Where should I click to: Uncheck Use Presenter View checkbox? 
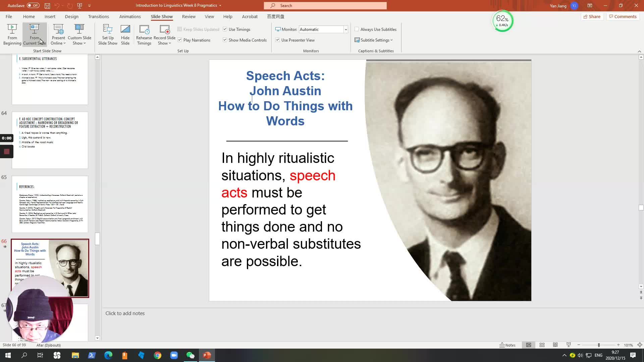[x=278, y=40]
